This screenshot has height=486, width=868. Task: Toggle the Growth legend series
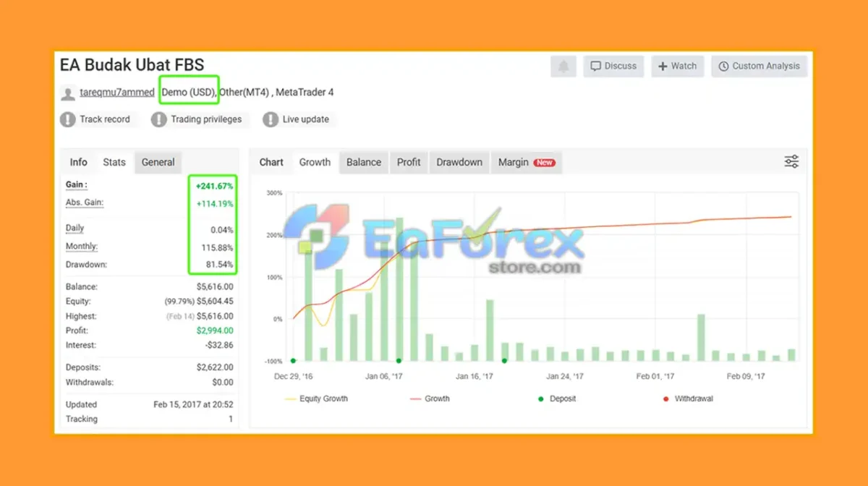(430, 398)
